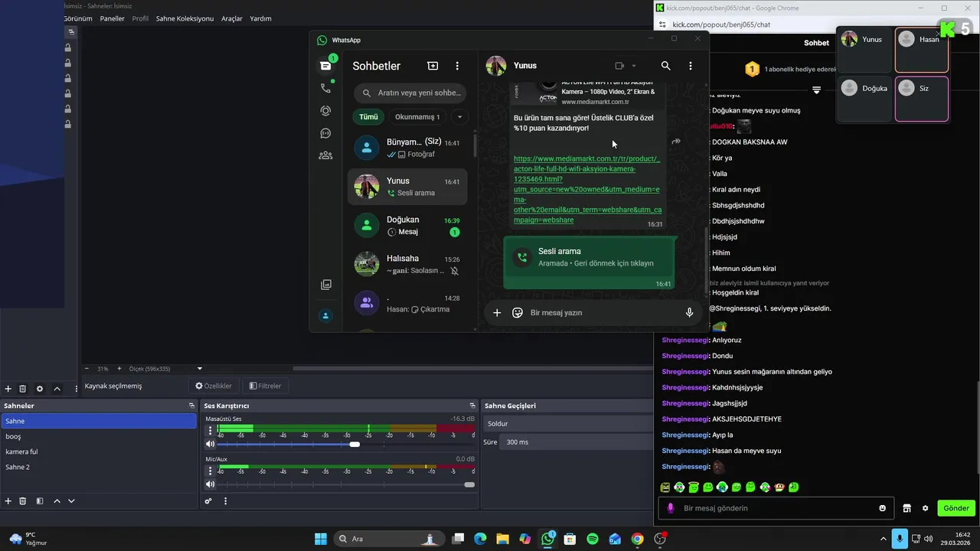
Task: Click the emoji picker in WhatsApp message bar
Action: pos(518,312)
